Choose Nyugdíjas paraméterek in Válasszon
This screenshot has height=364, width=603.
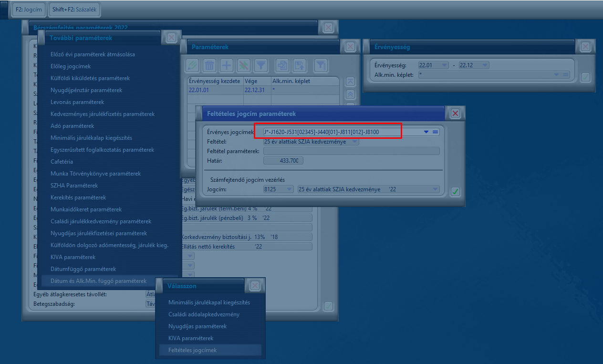(x=198, y=326)
